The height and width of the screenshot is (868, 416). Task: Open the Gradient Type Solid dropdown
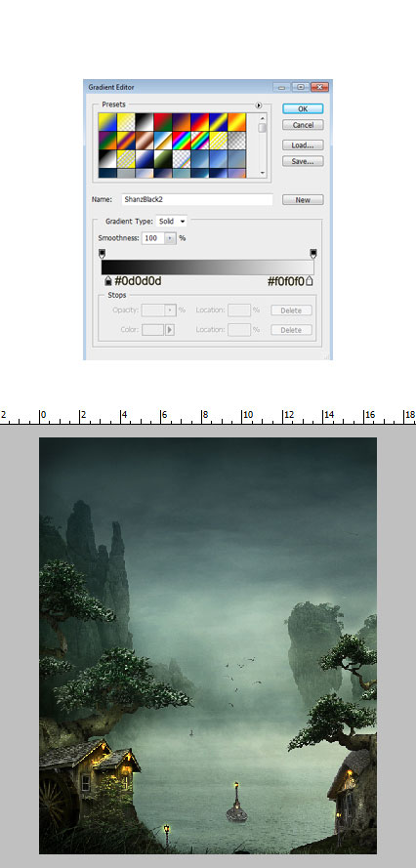pos(171,222)
